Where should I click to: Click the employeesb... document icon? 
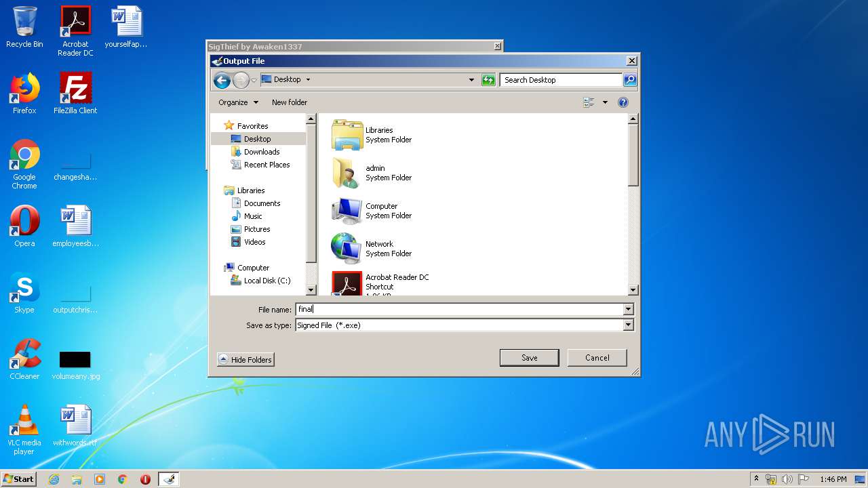coord(75,226)
